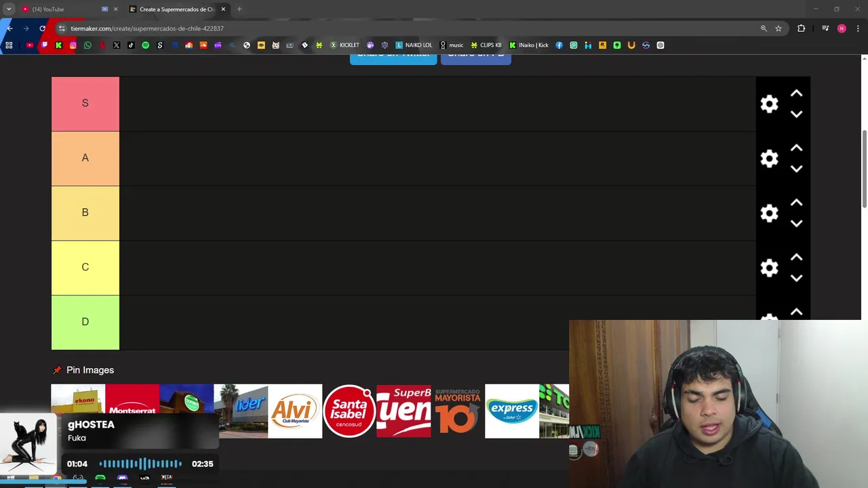Open the Chrome extensions menu
The image size is (868, 488).
802,28
